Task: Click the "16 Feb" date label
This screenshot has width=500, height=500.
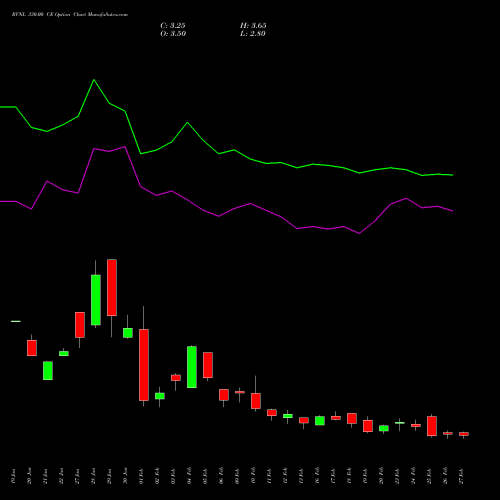Action: click(317, 476)
